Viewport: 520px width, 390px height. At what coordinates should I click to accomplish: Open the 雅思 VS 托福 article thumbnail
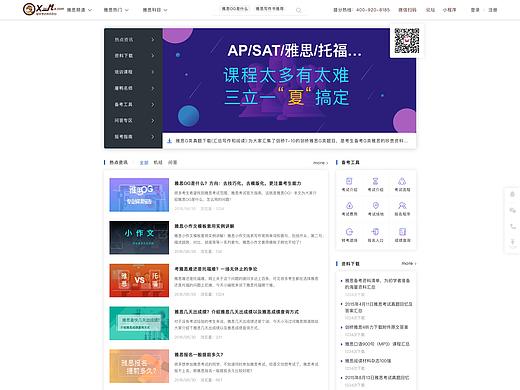pyautogui.click(x=139, y=280)
